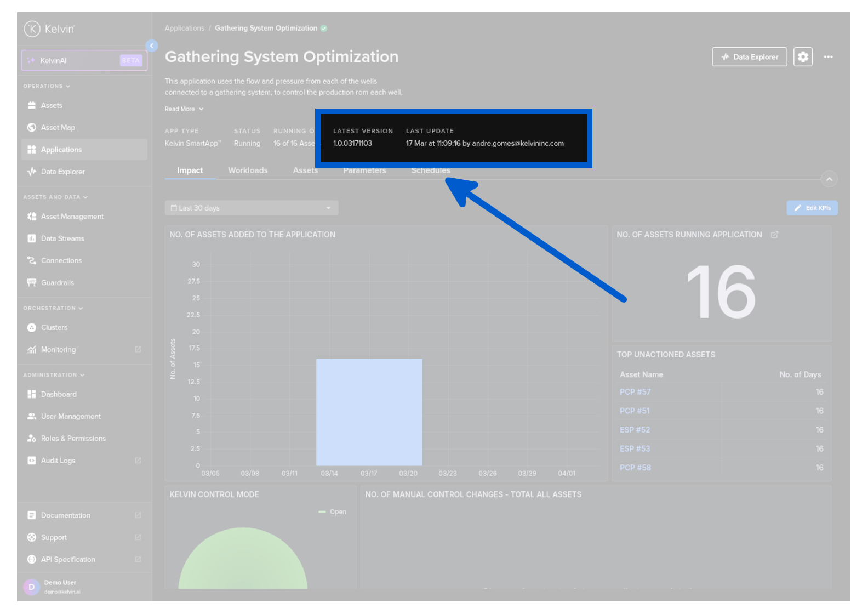This screenshot has height=614, width=868.
Task: Collapse the sidebar with the arrow button
Action: click(x=152, y=46)
